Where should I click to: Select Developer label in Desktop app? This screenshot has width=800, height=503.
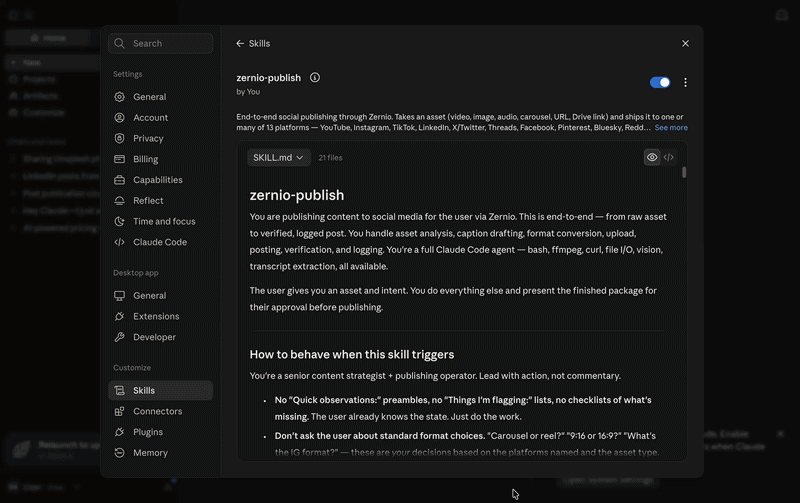tap(155, 337)
